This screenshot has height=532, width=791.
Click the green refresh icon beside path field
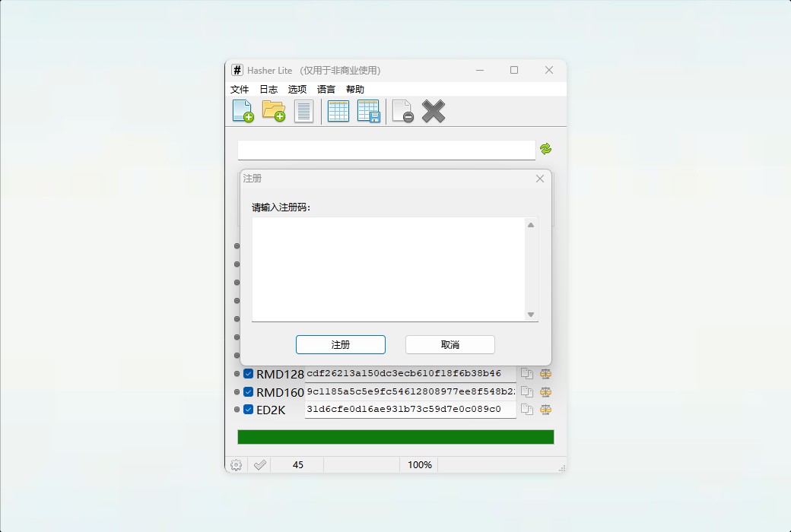[547, 149]
